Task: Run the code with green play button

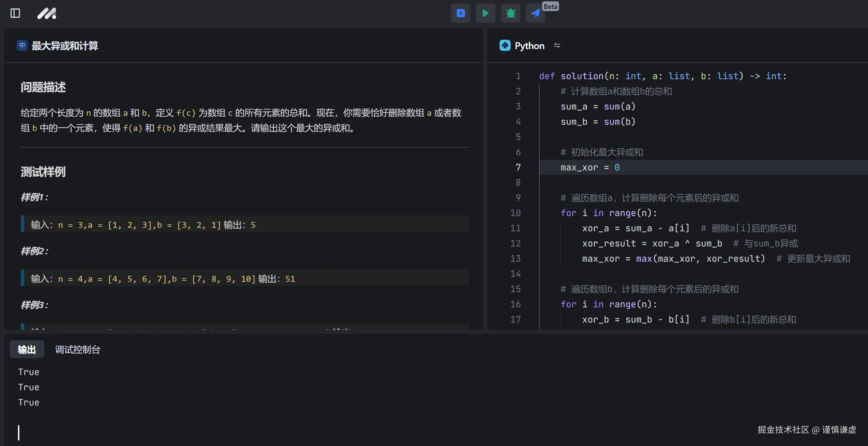Action: pyautogui.click(x=485, y=13)
